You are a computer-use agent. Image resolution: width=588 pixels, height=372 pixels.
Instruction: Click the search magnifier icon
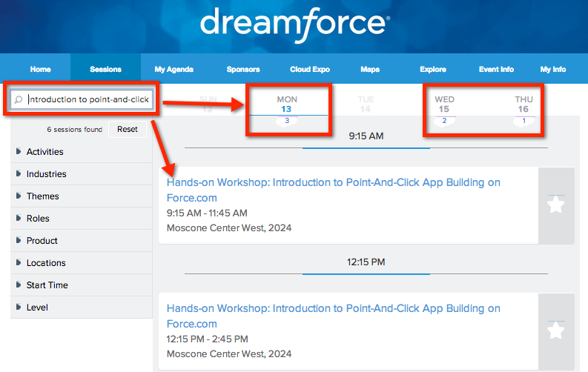(x=19, y=99)
